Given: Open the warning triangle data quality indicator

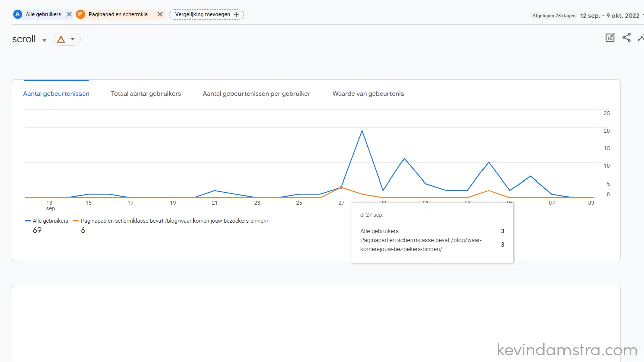Looking at the screenshot, I should (x=61, y=39).
